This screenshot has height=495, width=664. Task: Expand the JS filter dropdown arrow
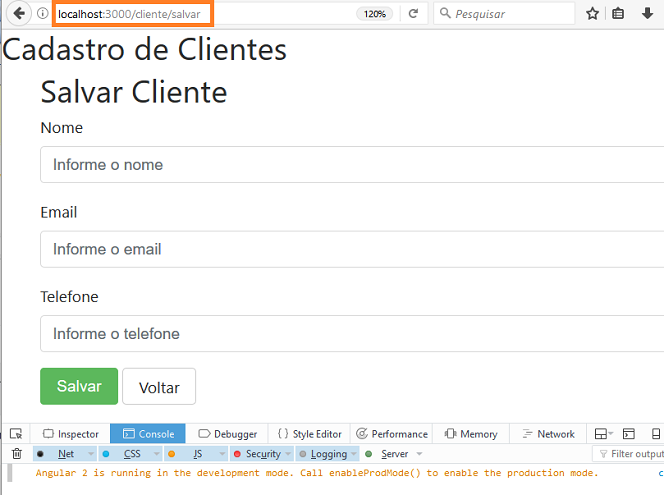(x=222, y=454)
